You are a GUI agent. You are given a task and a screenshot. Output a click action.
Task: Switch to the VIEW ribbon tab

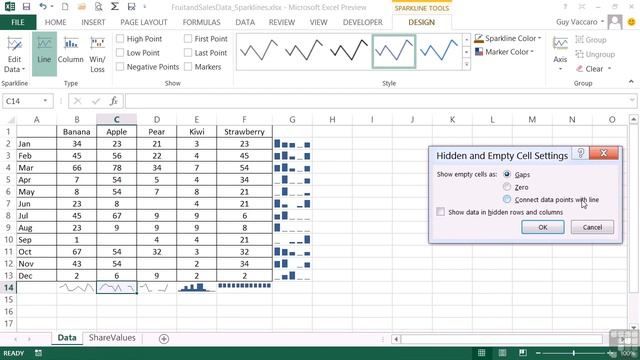point(318,22)
